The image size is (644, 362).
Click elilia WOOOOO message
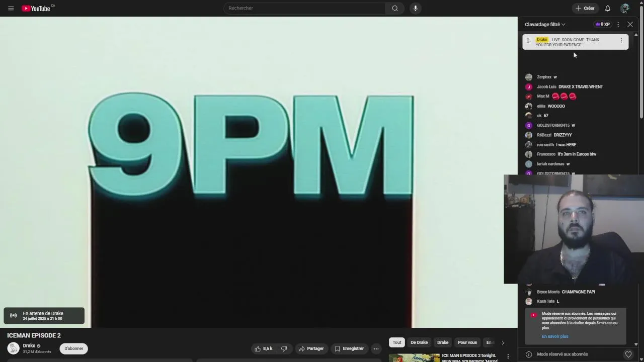551,106
